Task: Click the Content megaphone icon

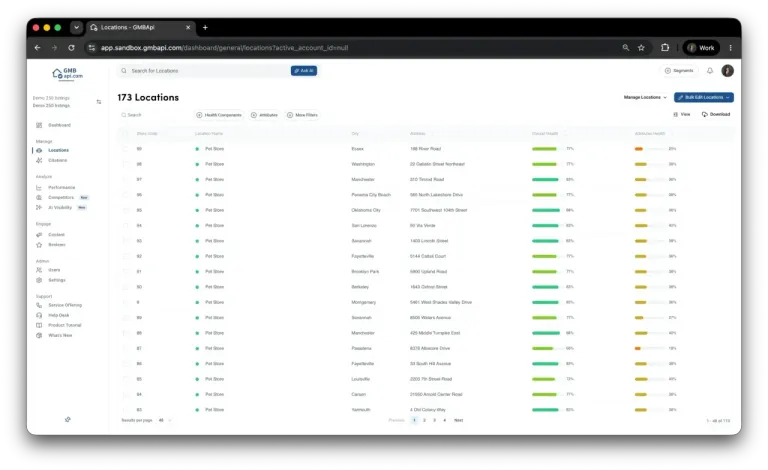Action: coord(39,235)
